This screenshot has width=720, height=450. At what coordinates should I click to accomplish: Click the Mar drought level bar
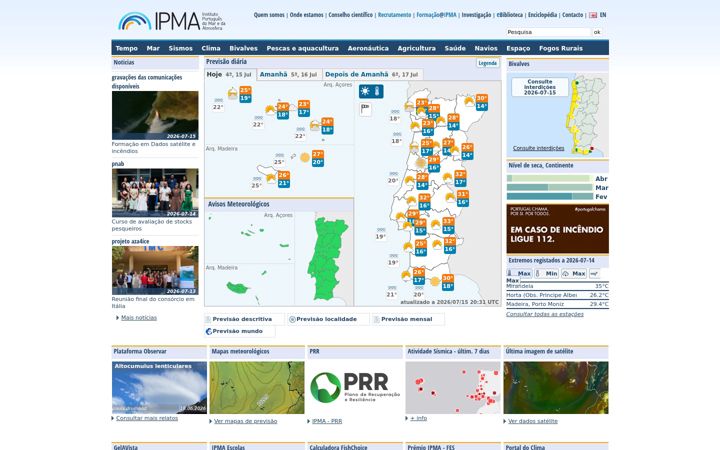[550, 187]
